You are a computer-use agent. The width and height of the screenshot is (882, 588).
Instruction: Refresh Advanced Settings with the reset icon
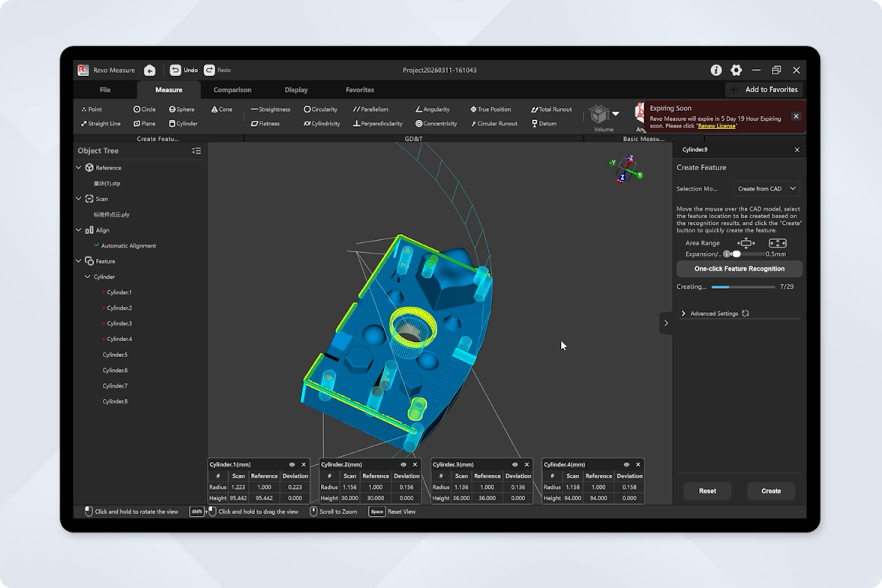pos(745,313)
